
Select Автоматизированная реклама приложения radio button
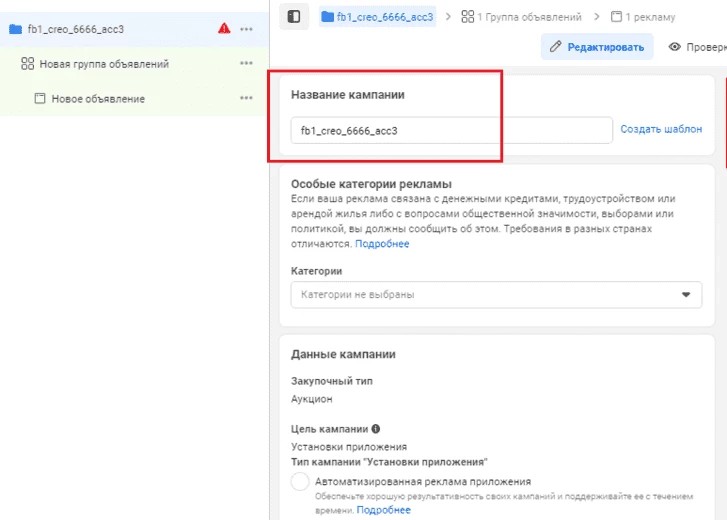(x=300, y=481)
